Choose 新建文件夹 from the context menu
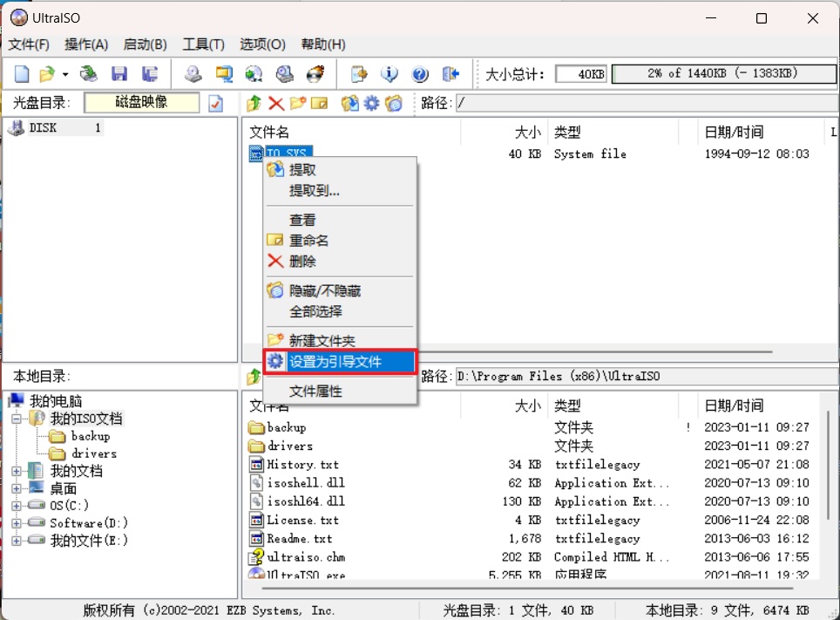 coord(340,341)
